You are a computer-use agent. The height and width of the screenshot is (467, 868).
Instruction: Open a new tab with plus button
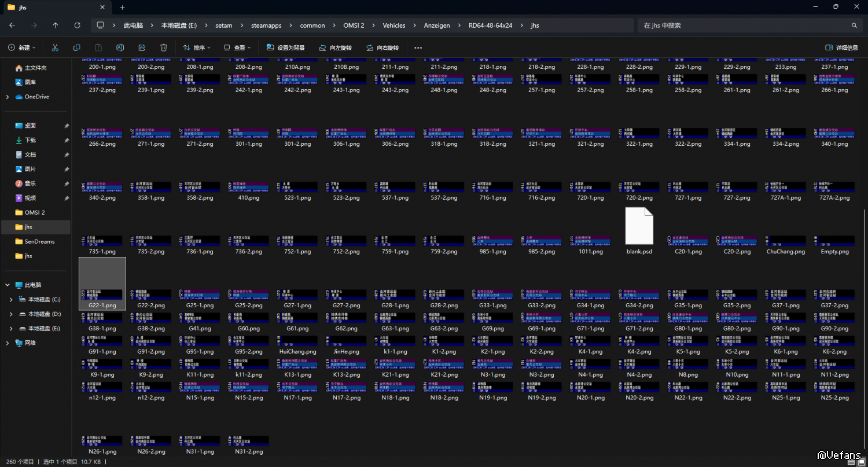coord(122,8)
